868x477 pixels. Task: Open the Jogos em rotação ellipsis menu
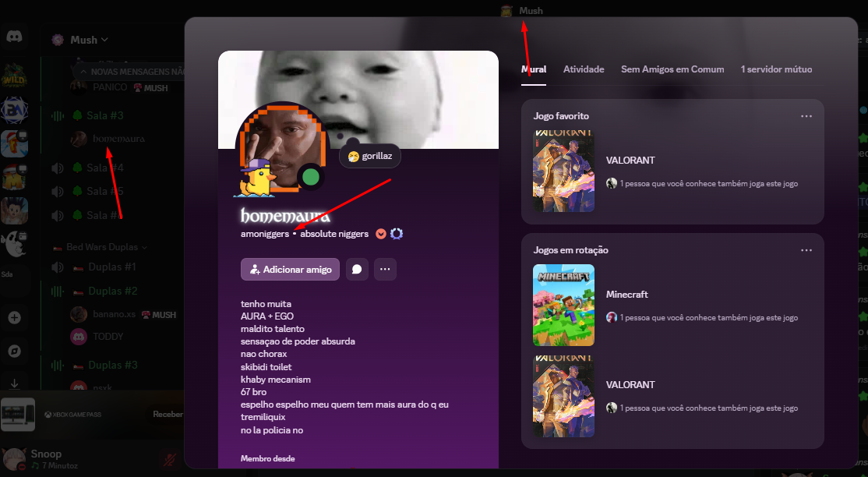[x=806, y=250]
